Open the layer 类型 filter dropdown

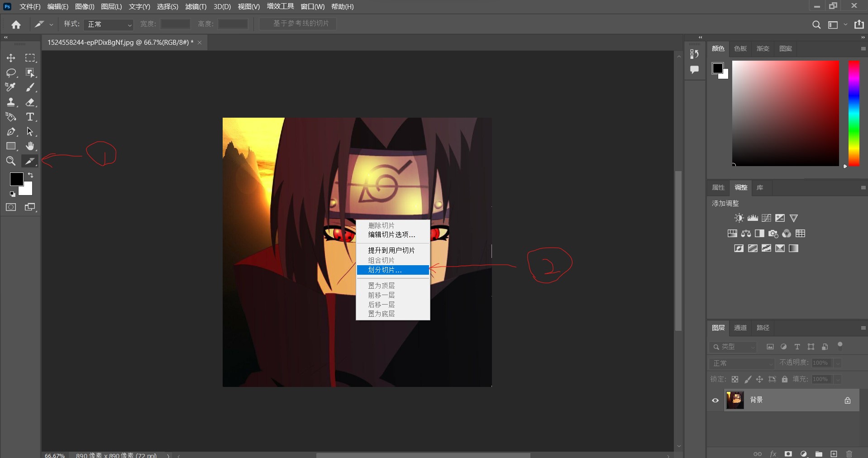click(x=733, y=347)
